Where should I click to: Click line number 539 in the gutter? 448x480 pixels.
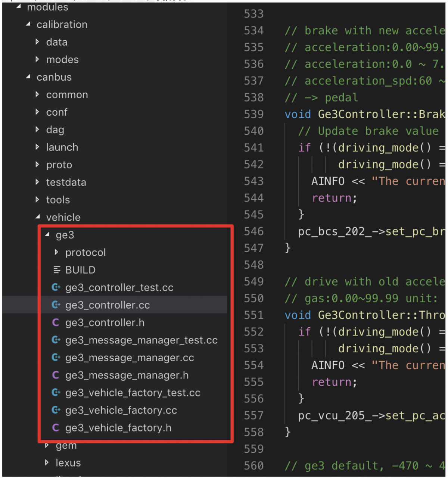click(x=253, y=114)
